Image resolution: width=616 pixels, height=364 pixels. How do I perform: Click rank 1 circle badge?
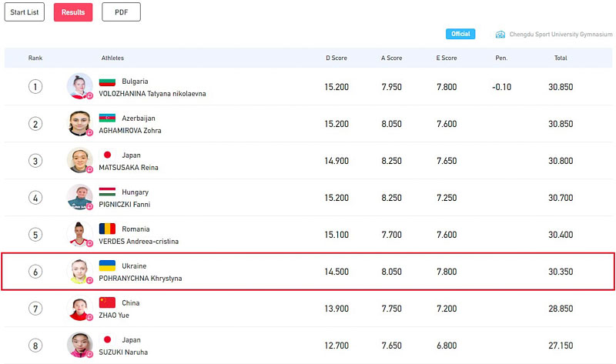pyautogui.click(x=35, y=87)
